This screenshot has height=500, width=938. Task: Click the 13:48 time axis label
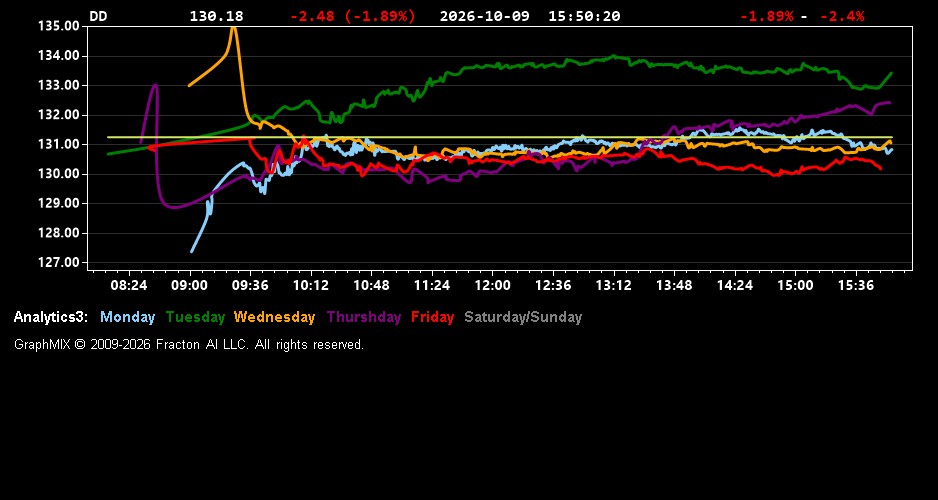pyautogui.click(x=674, y=285)
